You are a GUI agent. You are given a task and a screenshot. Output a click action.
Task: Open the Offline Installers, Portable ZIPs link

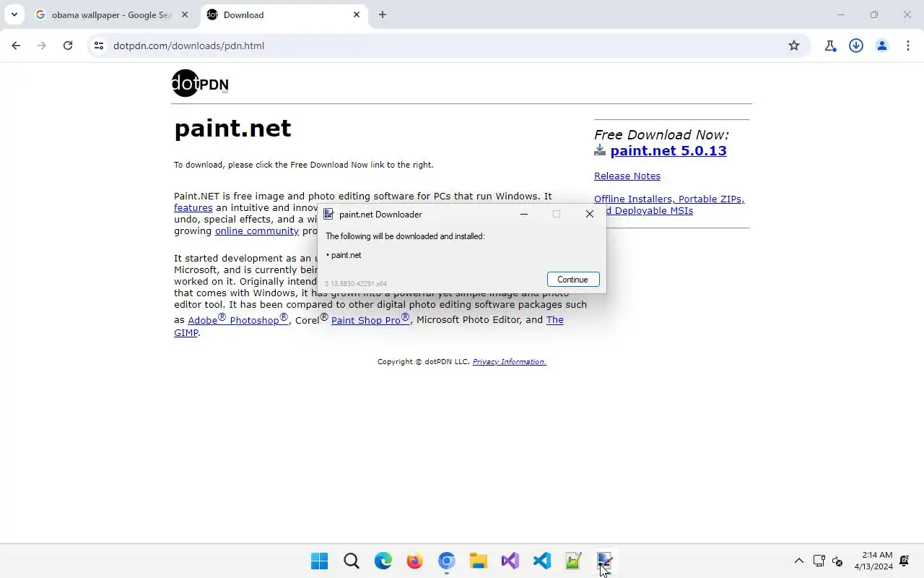(x=669, y=204)
